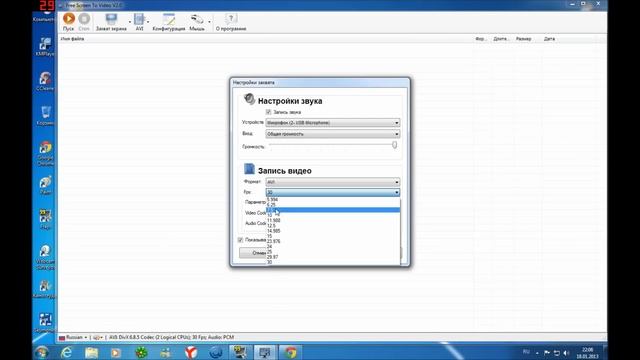Viewport: 640px width, 360px height.
Task: Choose the highlighted row in Fps list
Action: (x=333, y=210)
